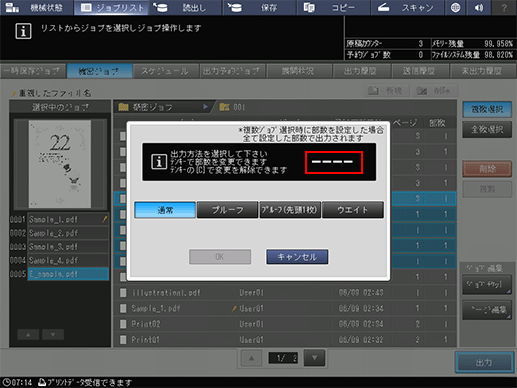Open the 一時保存ジョブ hold job tab
Viewport: 517px width, 388px height.
[x=33, y=71]
